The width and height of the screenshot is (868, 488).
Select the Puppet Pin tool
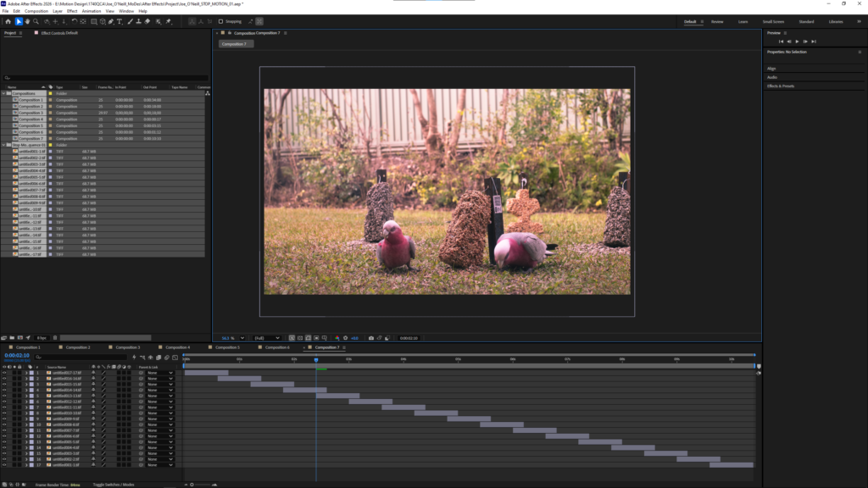coord(169,21)
